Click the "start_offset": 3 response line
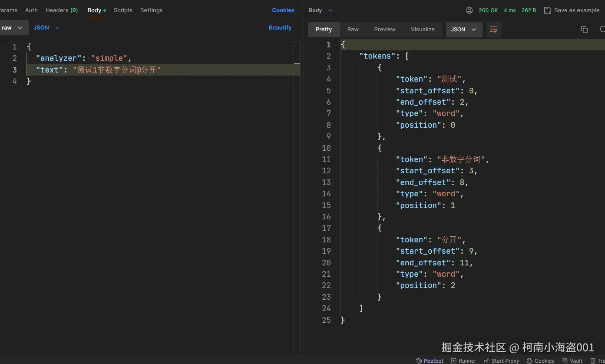This screenshot has width=605, height=364. 436,170
